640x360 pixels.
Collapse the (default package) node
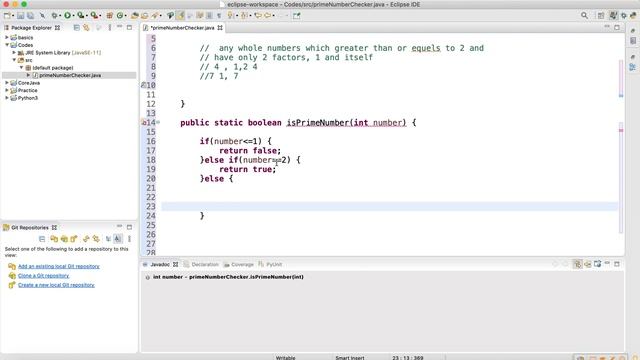[21, 67]
